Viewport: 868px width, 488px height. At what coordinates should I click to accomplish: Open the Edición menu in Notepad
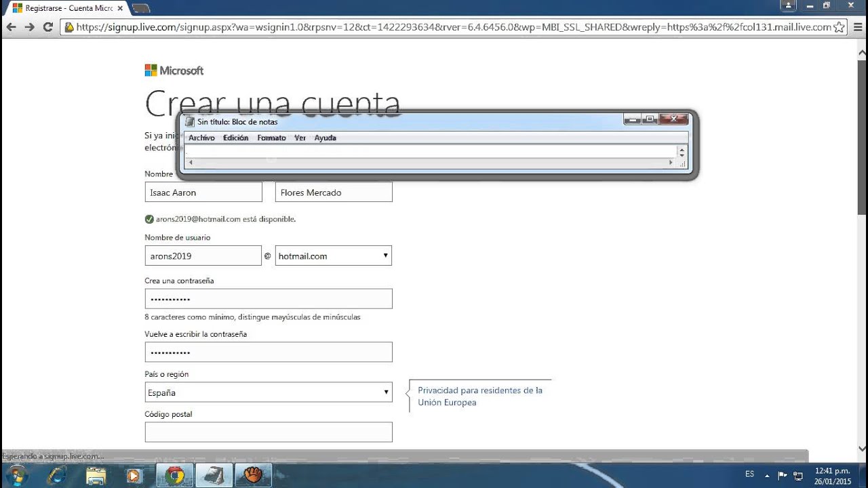click(x=236, y=138)
